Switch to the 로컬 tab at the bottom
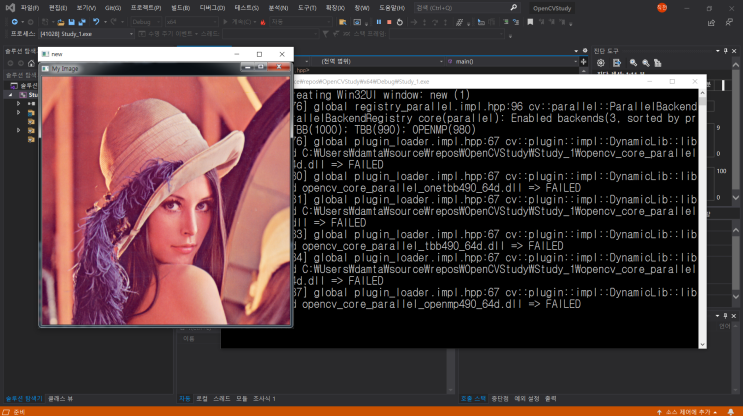Image resolution: width=743 pixels, height=416 pixels. 202,398
